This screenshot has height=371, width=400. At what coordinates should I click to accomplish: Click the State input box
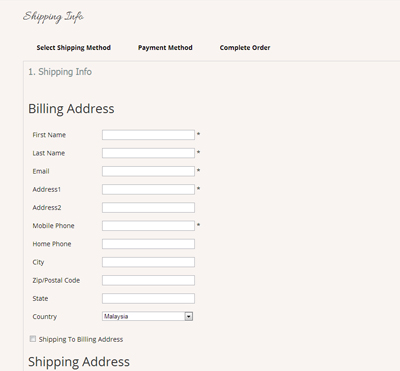click(148, 298)
